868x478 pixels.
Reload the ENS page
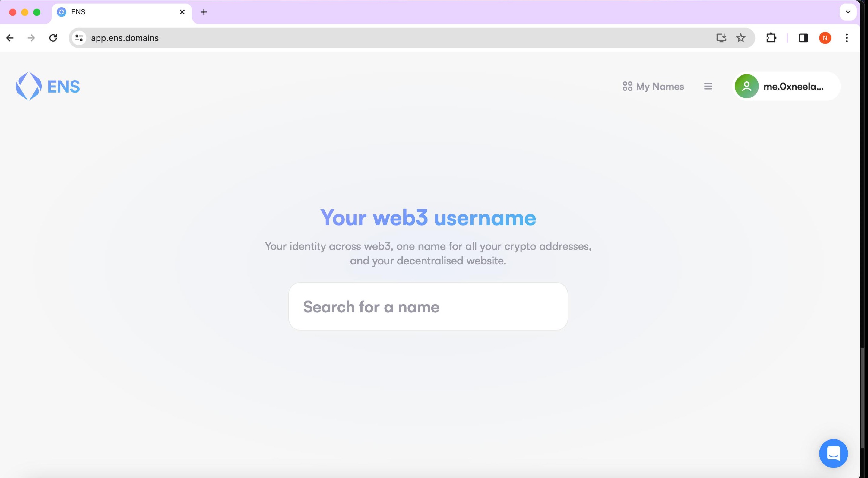(x=53, y=38)
